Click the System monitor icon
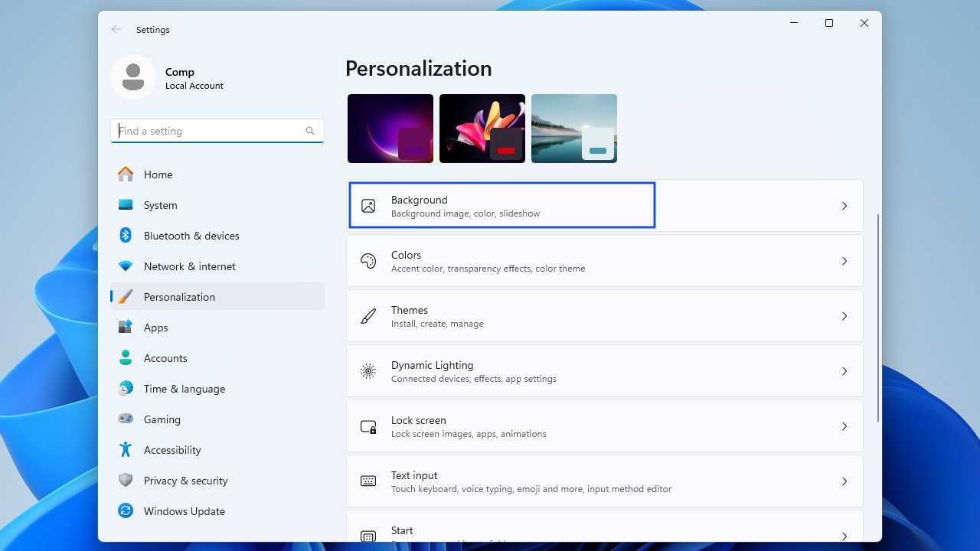Image resolution: width=980 pixels, height=551 pixels. (126, 205)
